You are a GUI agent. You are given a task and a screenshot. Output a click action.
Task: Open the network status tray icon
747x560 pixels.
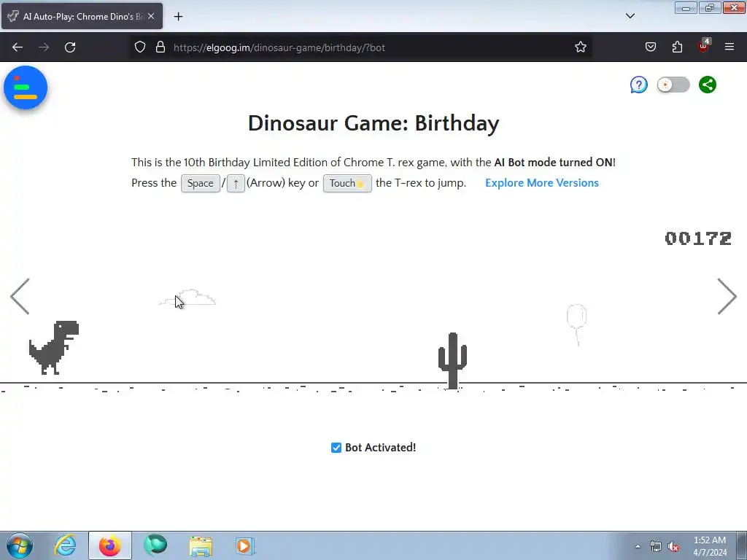click(x=656, y=546)
